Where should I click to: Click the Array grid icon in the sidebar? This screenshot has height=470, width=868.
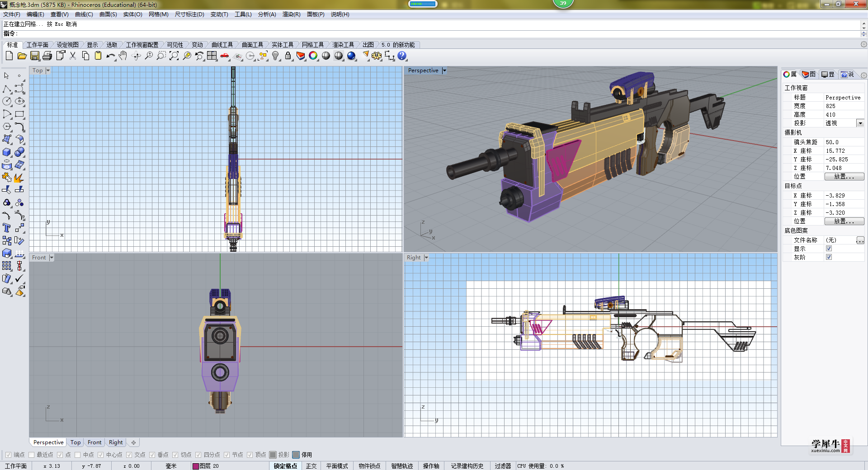point(7,266)
